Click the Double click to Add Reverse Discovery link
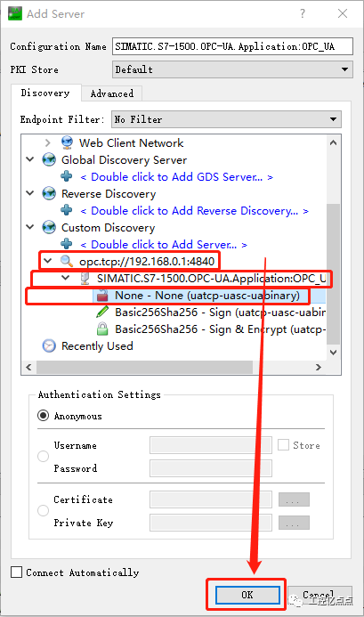This screenshot has height=617, width=364. tap(194, 210)
